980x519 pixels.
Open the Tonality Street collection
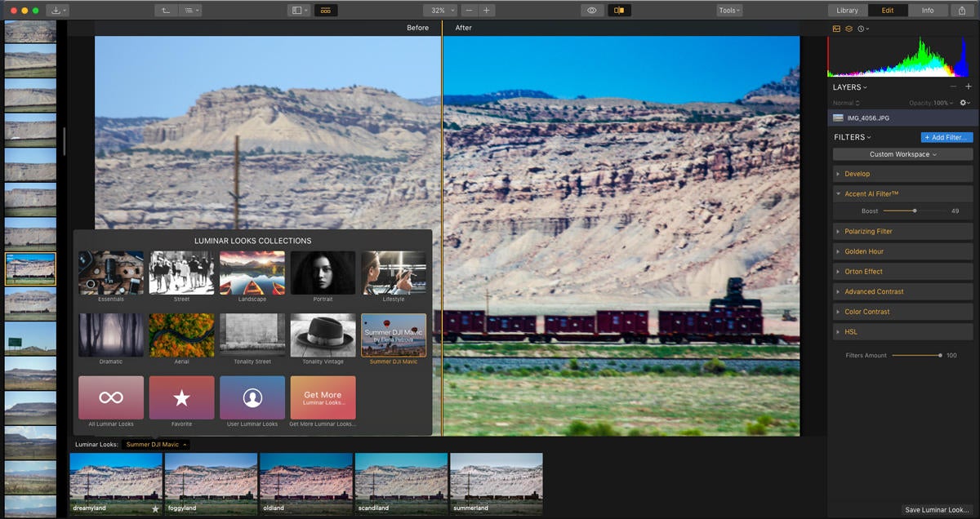point(252,335)
